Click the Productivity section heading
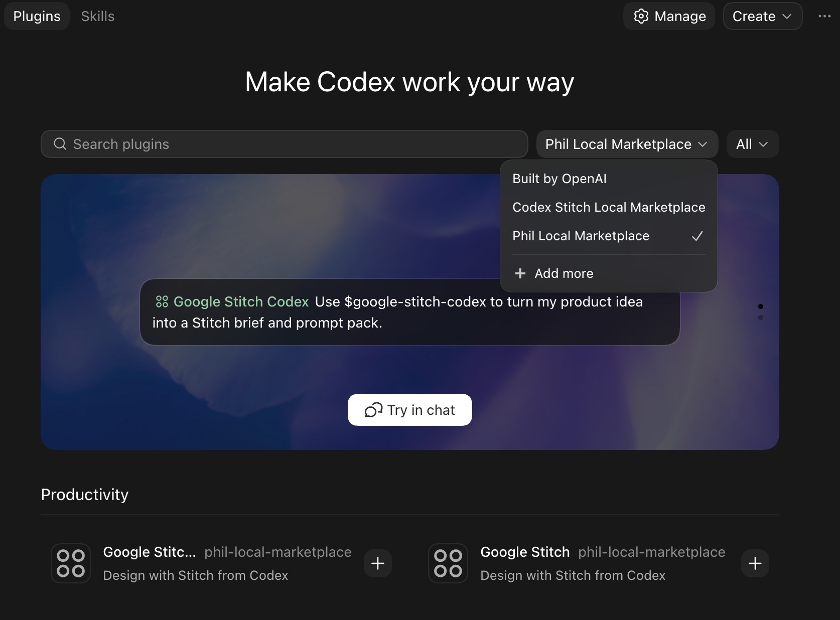 (x=85, y=495)
